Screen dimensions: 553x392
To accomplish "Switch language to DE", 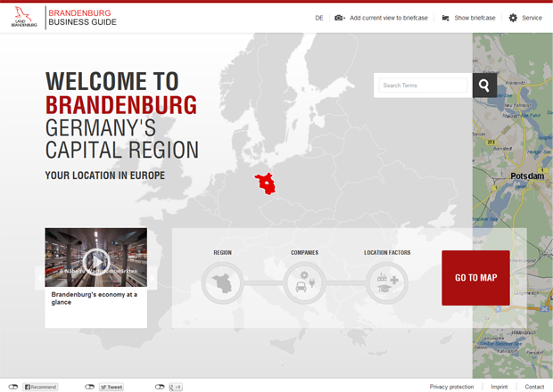I will tap(319, 18).
